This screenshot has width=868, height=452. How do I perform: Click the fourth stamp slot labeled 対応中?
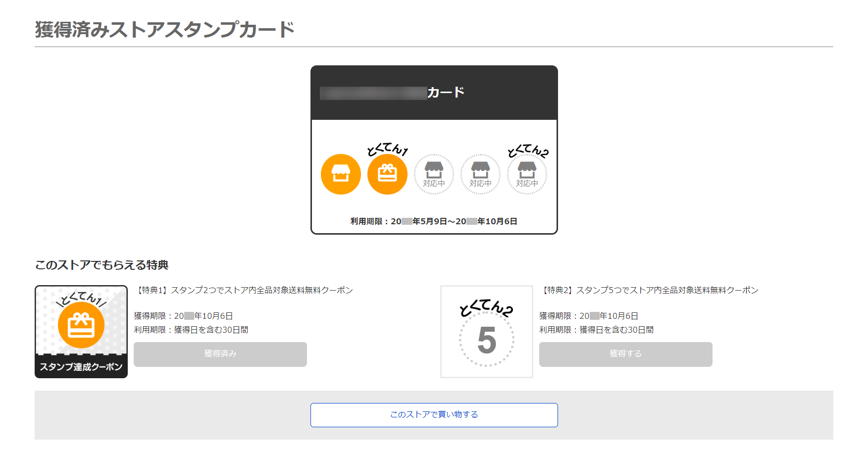(x=480, y=174)
